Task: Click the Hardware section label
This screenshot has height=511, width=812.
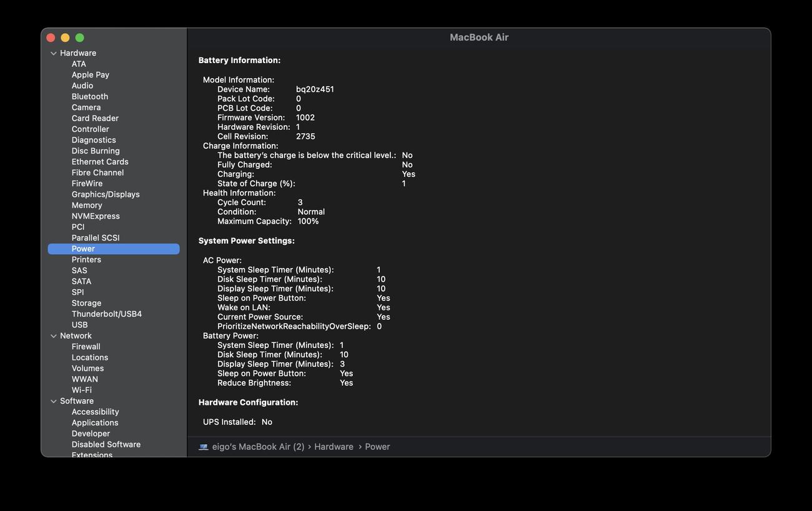Action: pyautogui.click(x=78, y=53)
